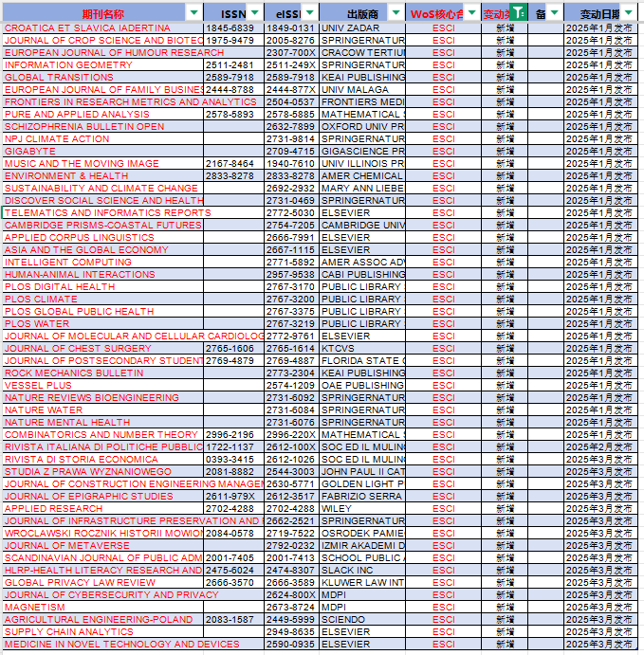Select cell JOURNAL OF METAVERSE
This screenshot has height=655, width=644.
coord(102,546)
